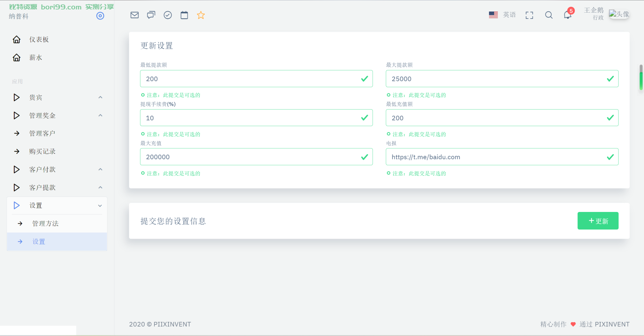Focus the 最大充值 field with 200000
The width and height of the screenshot is (644, 336).
click(256, 157)
